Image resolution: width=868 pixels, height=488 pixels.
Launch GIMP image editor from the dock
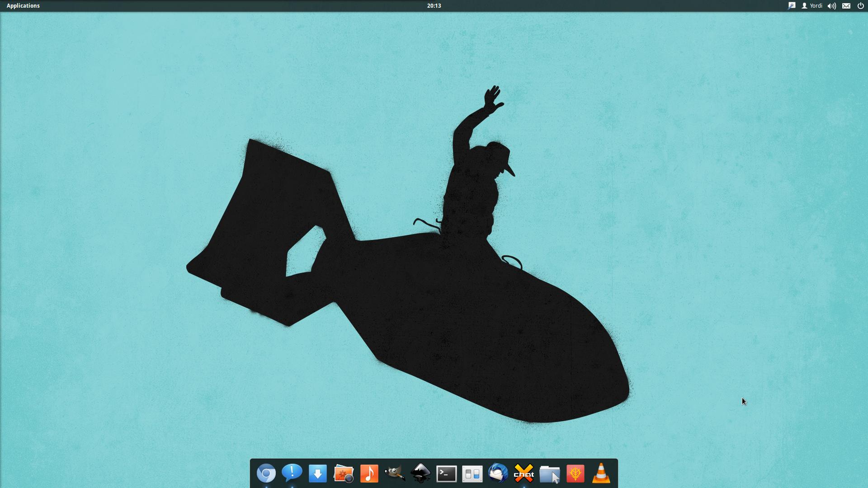(x=395, y=474)
